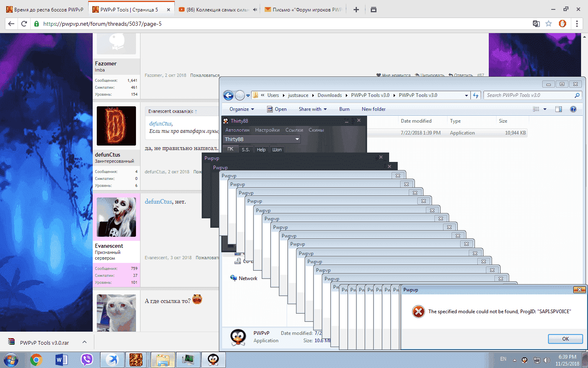Open Microsoft Word from the taskbar
This screenshot has height=368, width=588.
click(61, 360)
